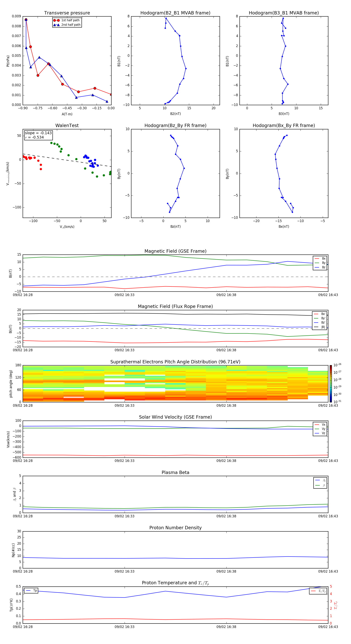Click the 'B3(nT)' x-axis label

coord(284,114)
